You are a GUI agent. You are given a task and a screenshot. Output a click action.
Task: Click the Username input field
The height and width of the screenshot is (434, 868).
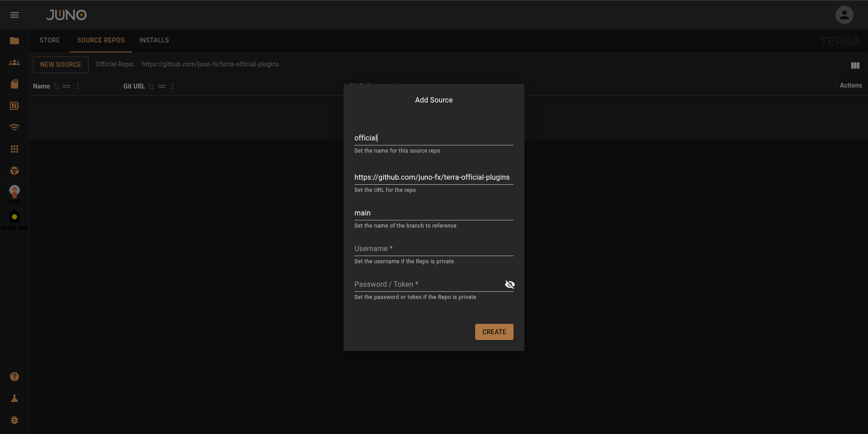coord(434,248)
